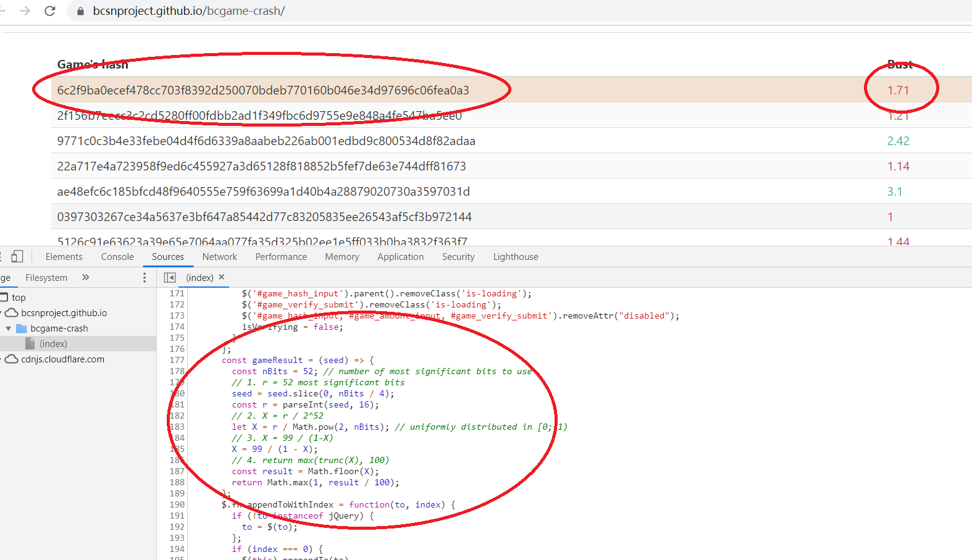Click the bust value 2.42
The image size is (972, 560).
tap(898, 141)
